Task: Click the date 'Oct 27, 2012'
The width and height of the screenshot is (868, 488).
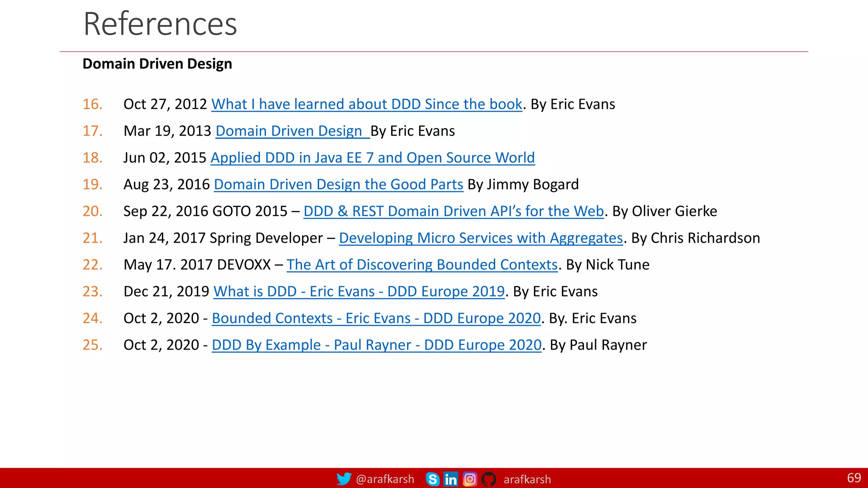Action: coord(165,104)
